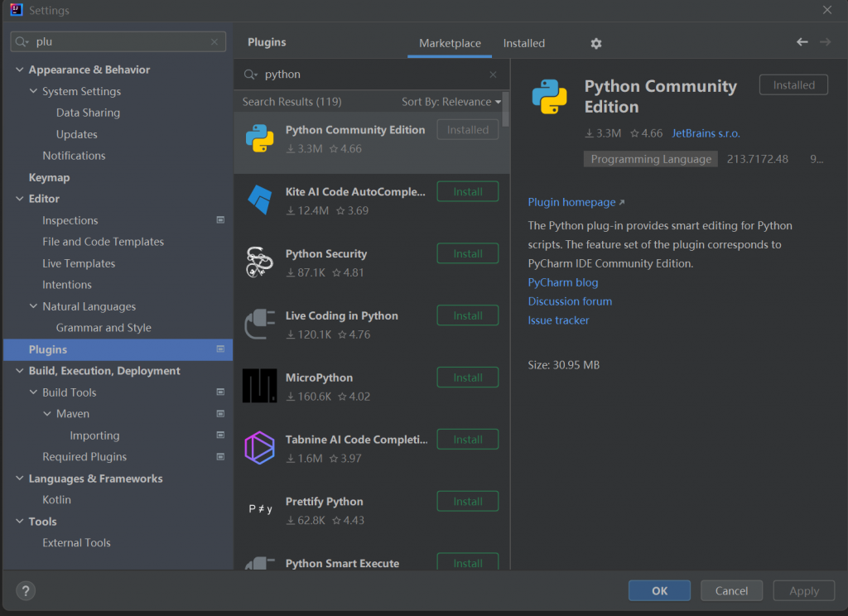The width and height of the screenshot is (848, 616).
Task: Click the Kite AI Code AutoComplete icon
Action: pyautogui.click(x=259, y=200)
